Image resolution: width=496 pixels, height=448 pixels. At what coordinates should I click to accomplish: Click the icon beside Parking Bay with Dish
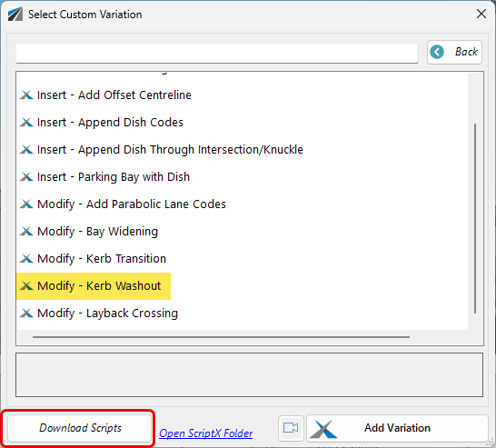[x=26, y=176]
